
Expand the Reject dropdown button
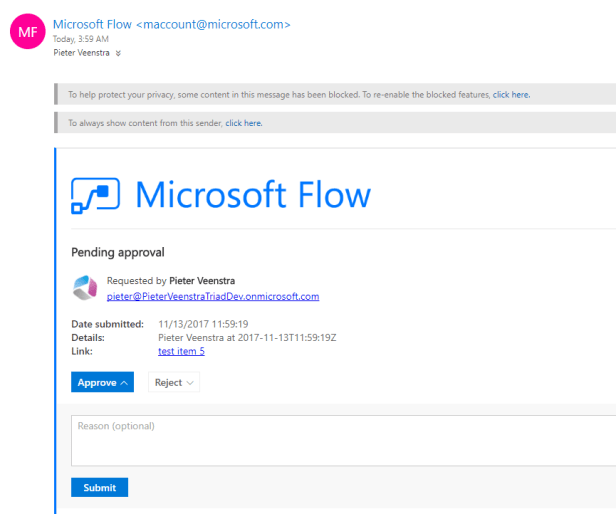point(174,382)
